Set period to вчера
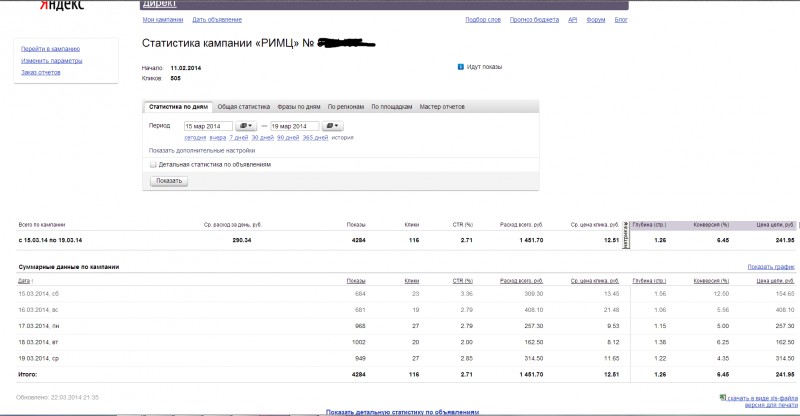The width and height of the screenshot is (800, 416). [x=217, y=138]
